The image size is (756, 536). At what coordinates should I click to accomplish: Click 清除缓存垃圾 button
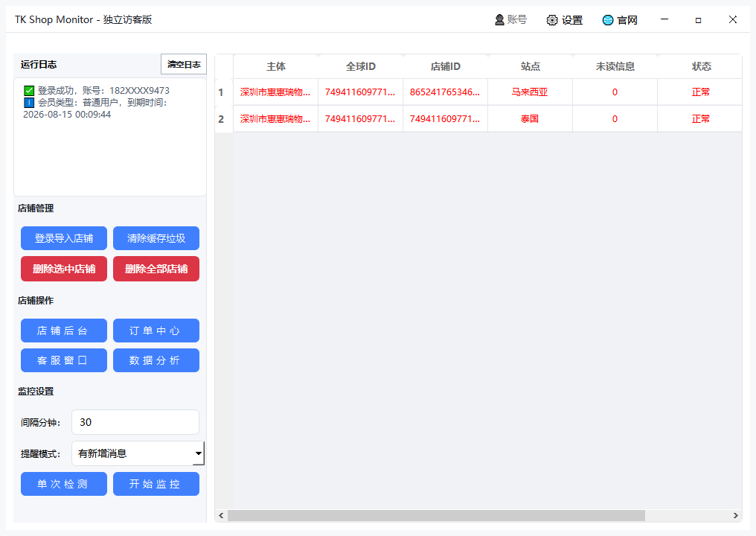point(156,238)
